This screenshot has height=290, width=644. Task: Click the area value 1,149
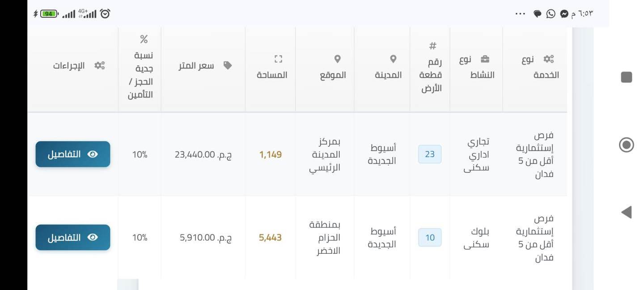[271, 155]
